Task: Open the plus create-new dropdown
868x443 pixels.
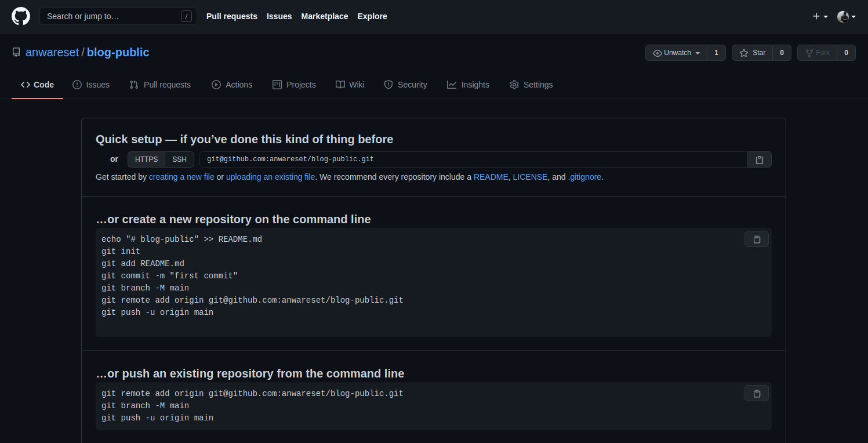Action: coord(820,16)
